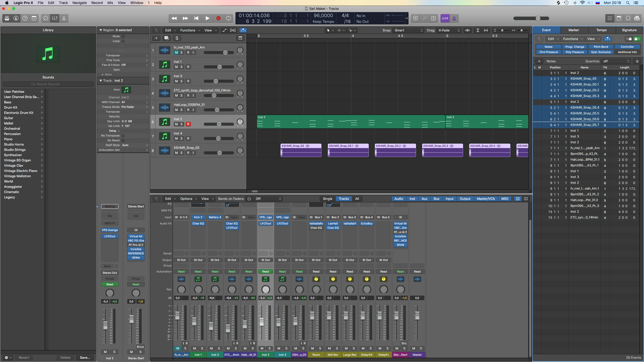Click the Poly Pressure filter button
Image resolution: width=644 pixels, height=362 pixels.
tap(575, 52)
